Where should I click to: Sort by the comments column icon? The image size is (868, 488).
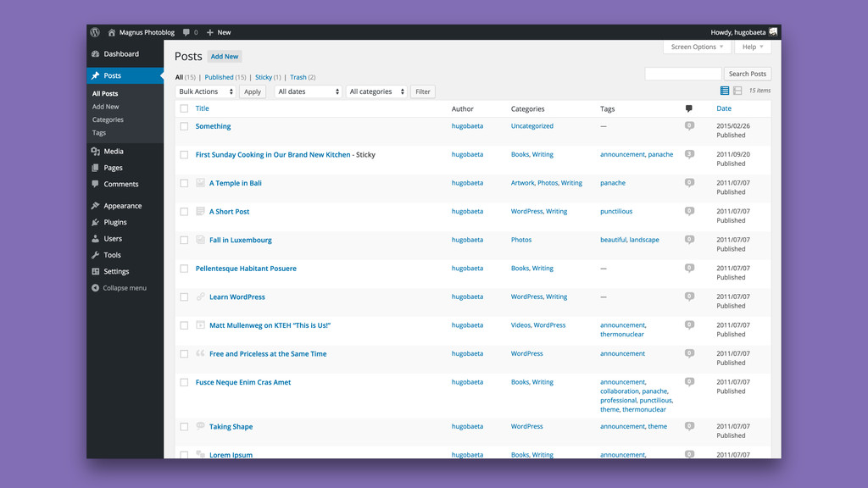coord(688,108)
